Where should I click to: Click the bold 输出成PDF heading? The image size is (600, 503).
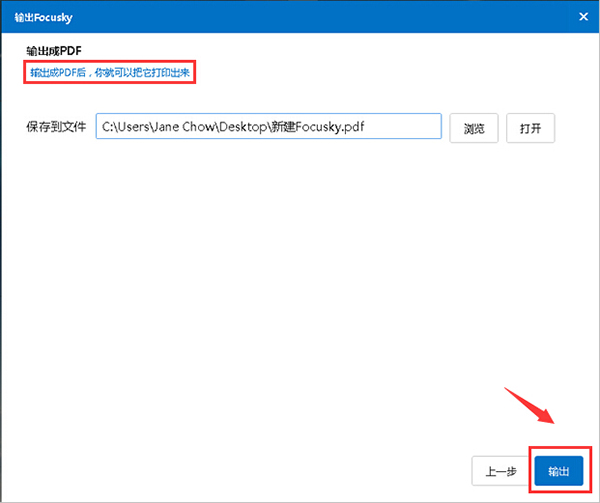pos(56,51)
